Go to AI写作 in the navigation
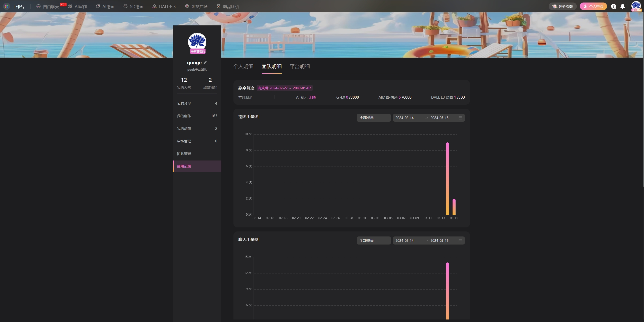This screenshot has height=322, width=644. click(81, 7)
